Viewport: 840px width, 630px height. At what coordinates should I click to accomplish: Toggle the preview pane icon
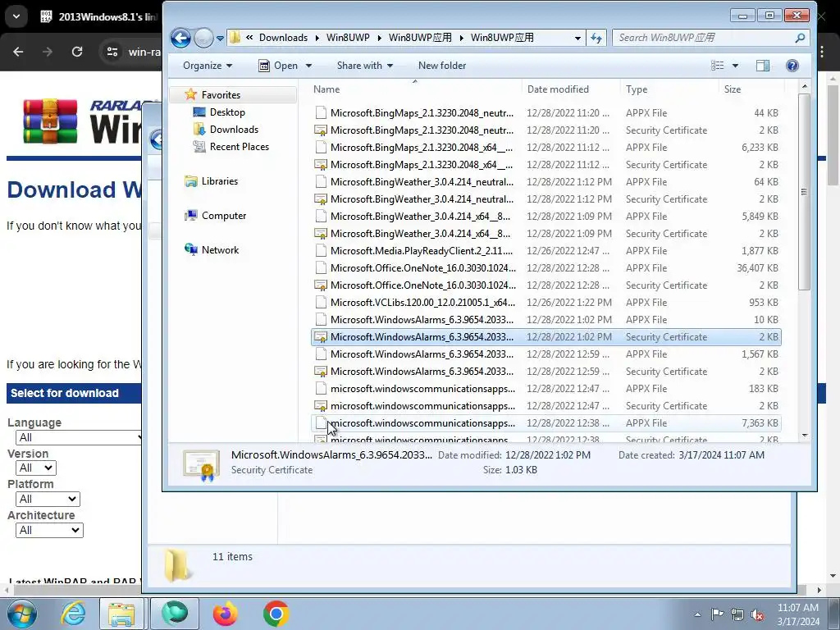[x=763, y=66]
